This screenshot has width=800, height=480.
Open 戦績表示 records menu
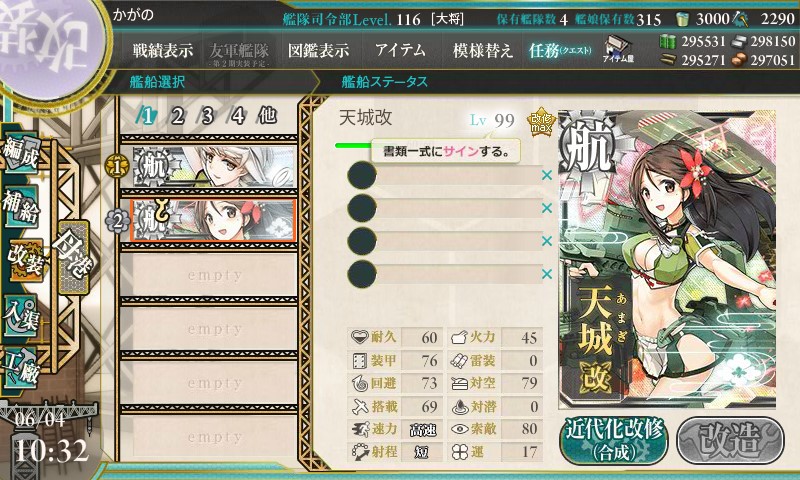coord(163,50)
